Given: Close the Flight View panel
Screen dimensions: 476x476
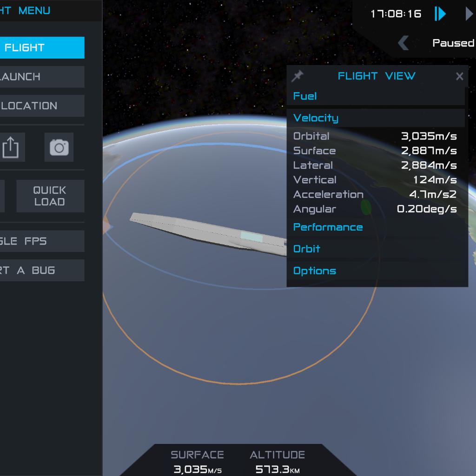Looking at the screenshot, I should click(459, 76).
